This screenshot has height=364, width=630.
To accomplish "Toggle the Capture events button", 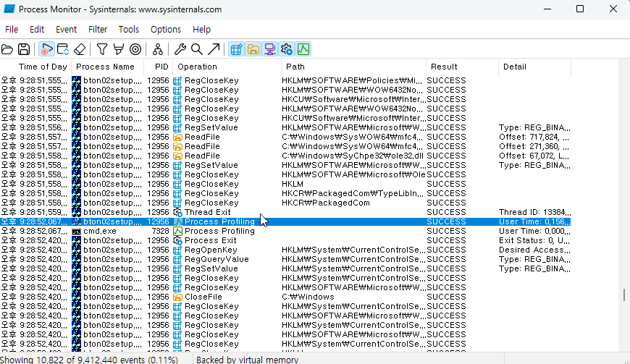I will tap(46, 49).
